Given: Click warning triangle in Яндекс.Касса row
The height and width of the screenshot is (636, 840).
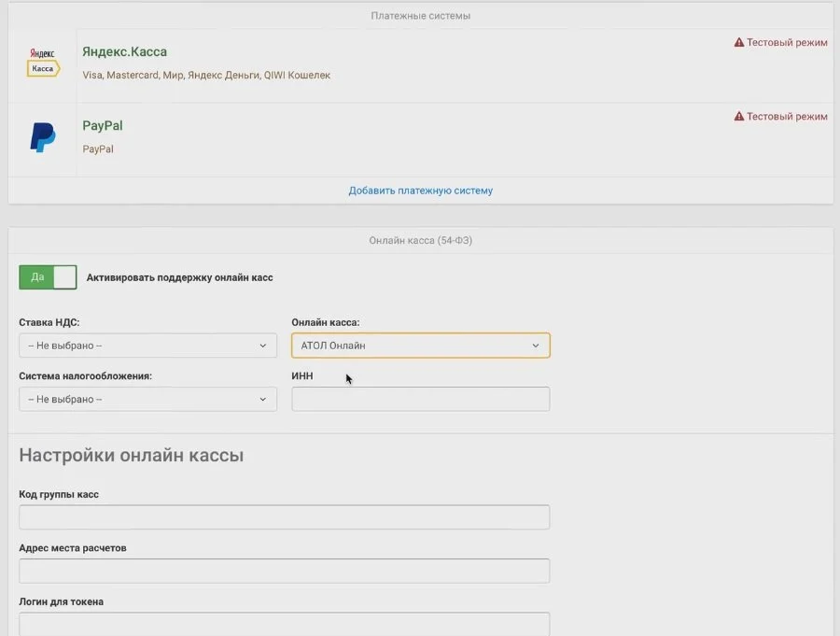Looking at the screenshot, I should coord(739,42).
